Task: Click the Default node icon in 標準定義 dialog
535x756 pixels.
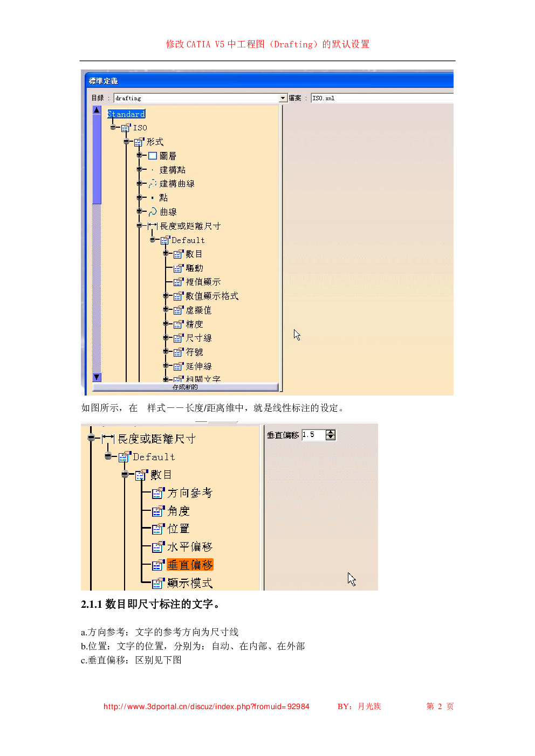Action: click(165, 240)
